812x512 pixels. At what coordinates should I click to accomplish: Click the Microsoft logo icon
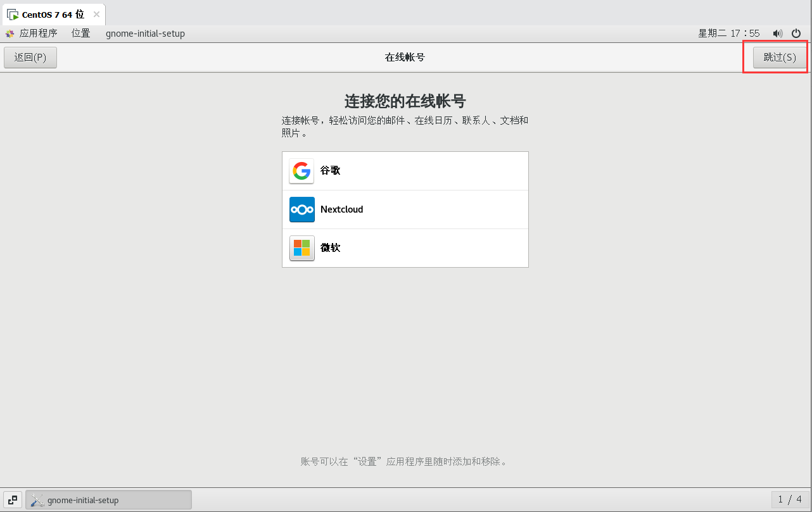(301, 248)
